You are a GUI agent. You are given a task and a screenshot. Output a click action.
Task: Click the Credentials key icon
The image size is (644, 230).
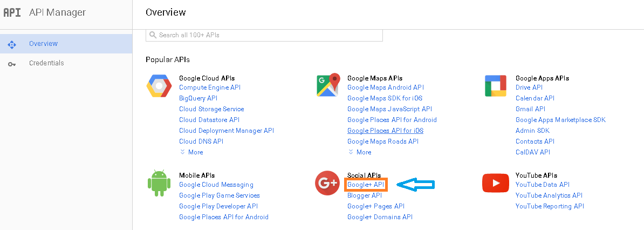coord(12,64)
